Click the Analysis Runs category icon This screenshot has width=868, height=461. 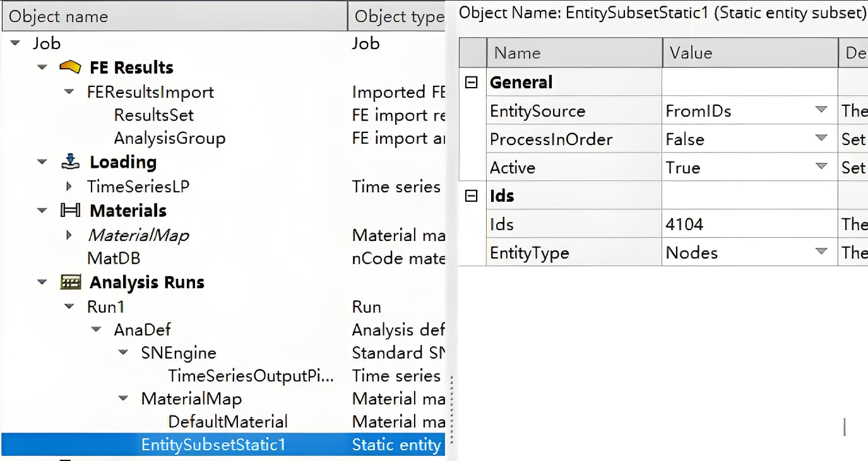(x=70, y=283)
